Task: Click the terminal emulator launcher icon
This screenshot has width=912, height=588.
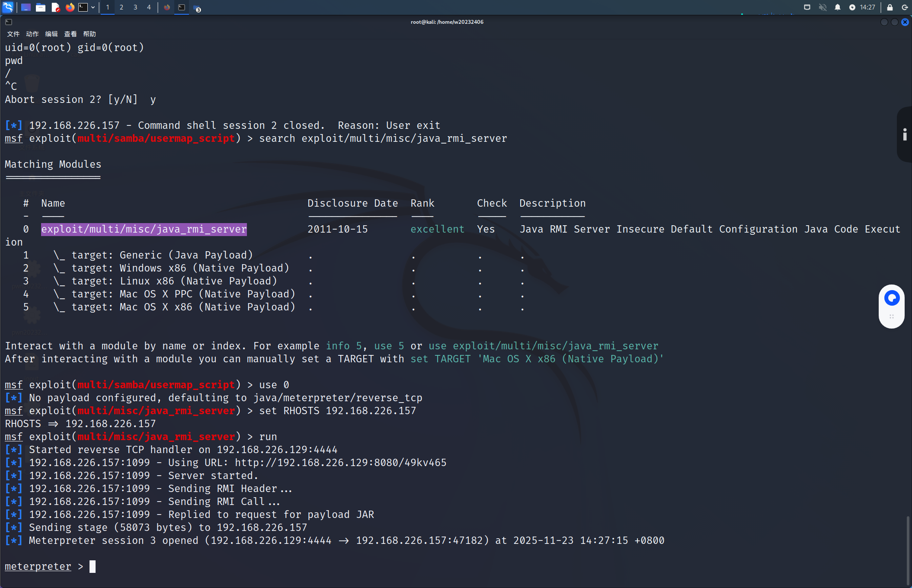Action: click(83, 7)
